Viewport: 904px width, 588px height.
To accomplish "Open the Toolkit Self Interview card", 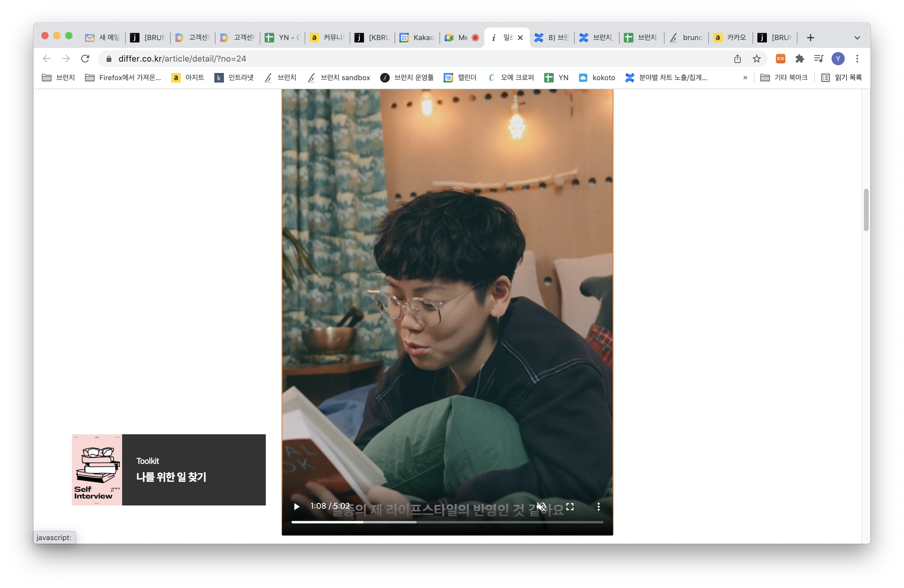I will (x=169, y=470).
